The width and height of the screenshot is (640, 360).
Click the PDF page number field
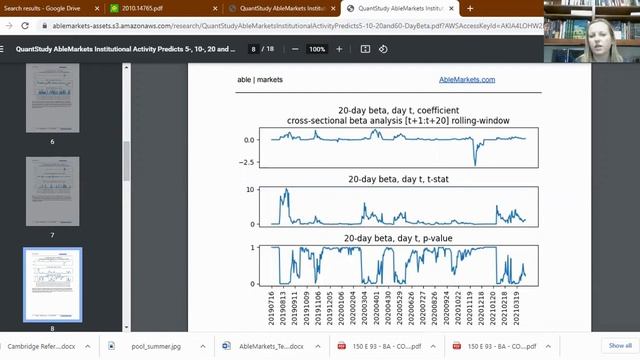point(253,49)
